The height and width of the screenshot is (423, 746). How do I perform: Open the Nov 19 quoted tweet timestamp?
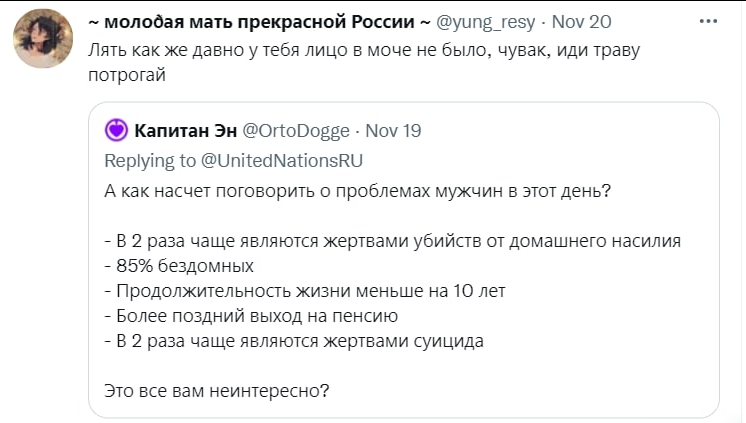tap(394, 130)
